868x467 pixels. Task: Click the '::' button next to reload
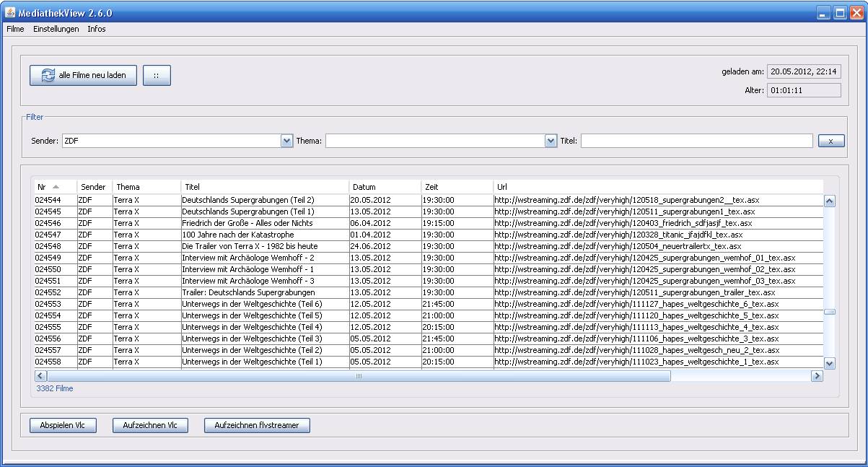pos(157,76)
